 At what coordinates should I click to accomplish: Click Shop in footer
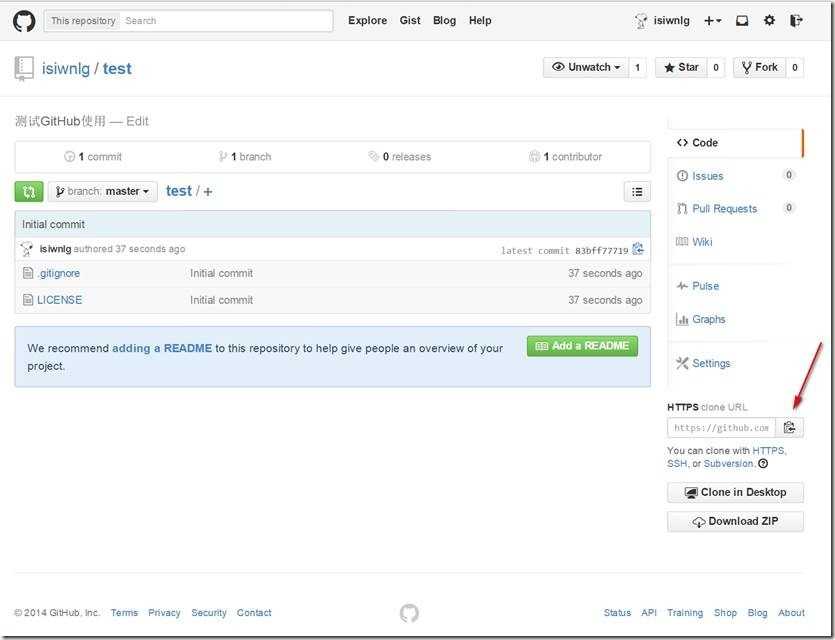tap(725, 613)
